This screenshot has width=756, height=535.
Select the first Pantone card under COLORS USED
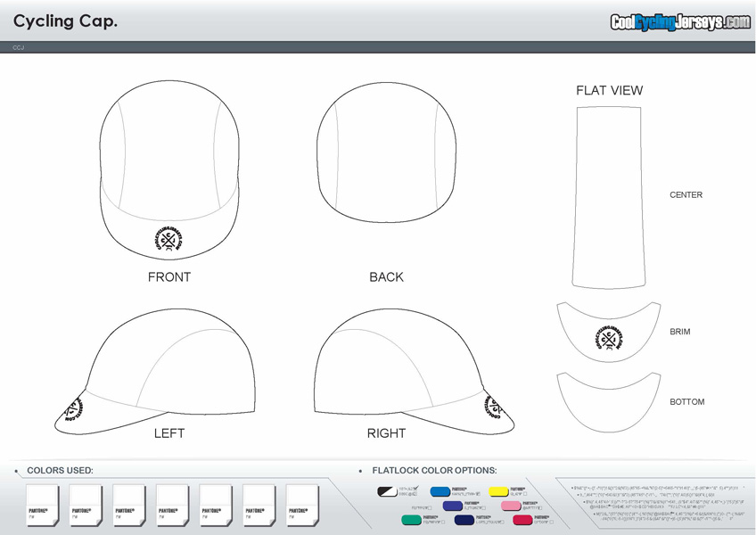pyautogui.click(x=42, y=506)
